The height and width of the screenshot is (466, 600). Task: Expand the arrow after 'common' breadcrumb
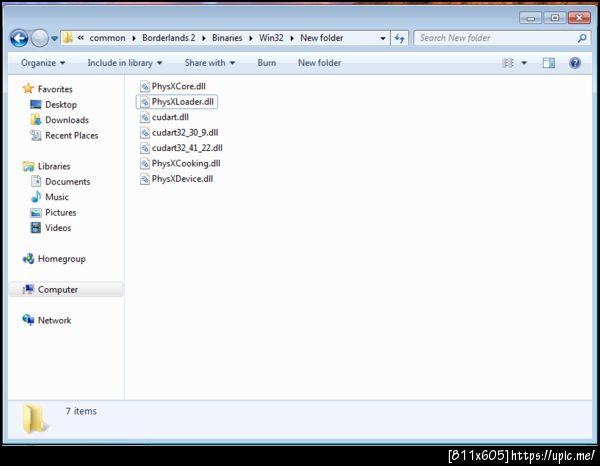tap(134, 38)
